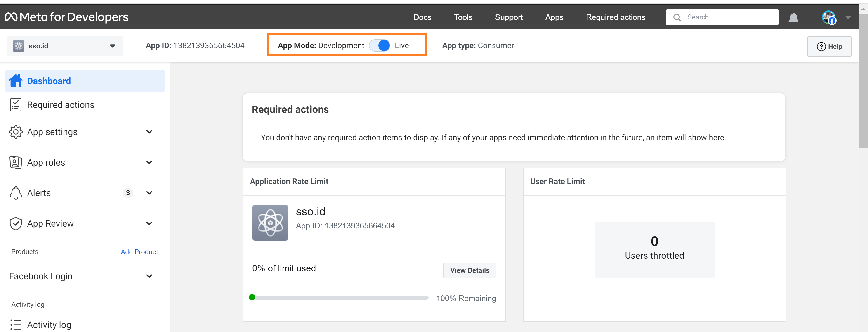Click the Activity log list icon
868x332 pixels.
pos(16,325)
